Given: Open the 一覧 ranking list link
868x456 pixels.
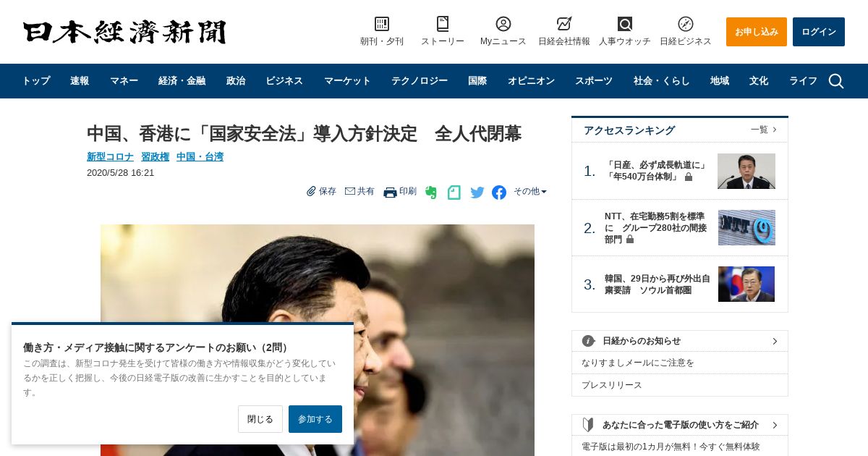Looking at the screenshot, I should [x=764, y=130].
